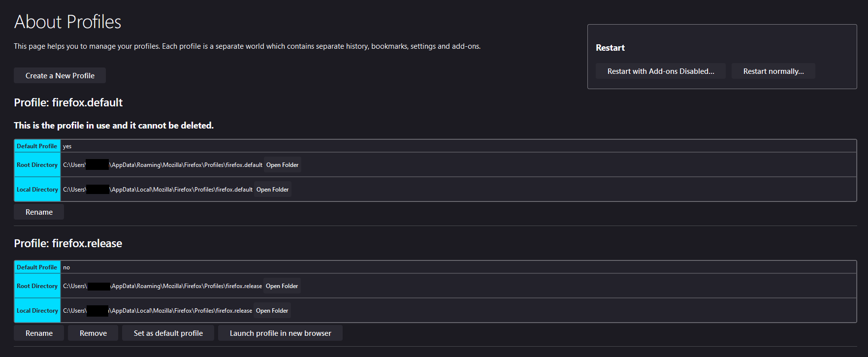Set firefox.release as default profile
The width and height of the screenshot is (868, 357).
168,333
